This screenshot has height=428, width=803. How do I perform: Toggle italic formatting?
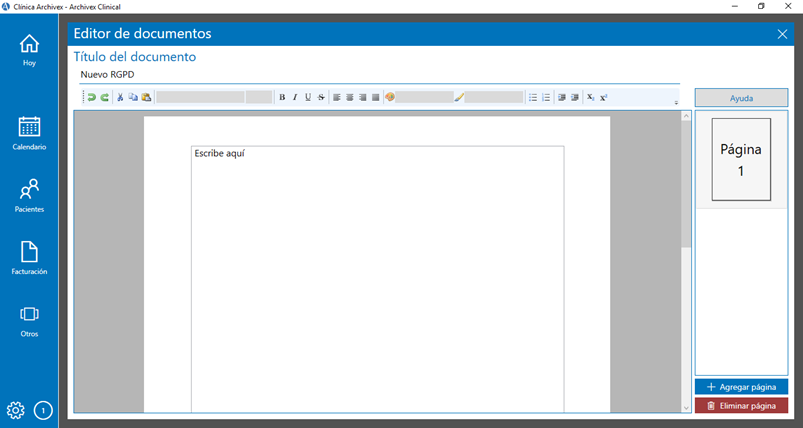coord(295,97)
